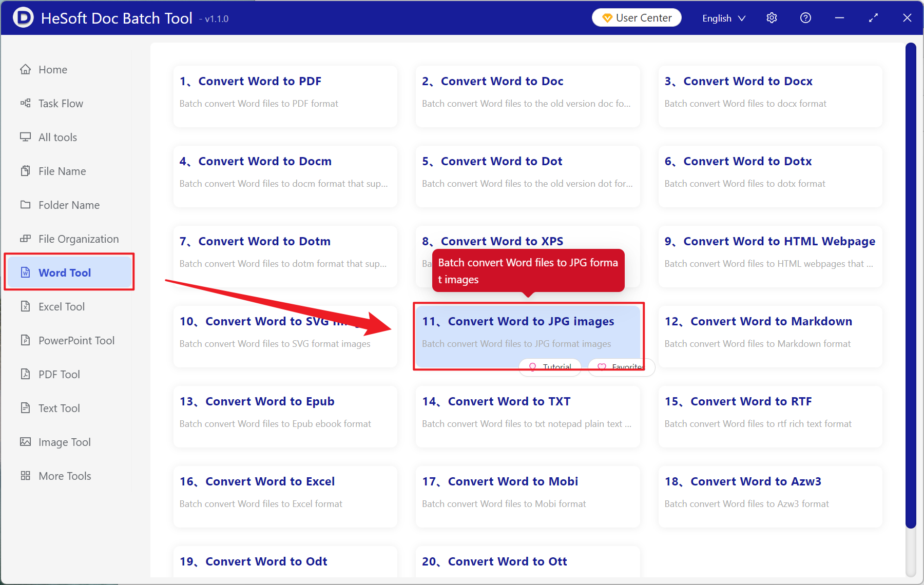This screenshot has width=924, height=585.
Task: Go to Home in sidebar
Action: (x=69, y=69)
